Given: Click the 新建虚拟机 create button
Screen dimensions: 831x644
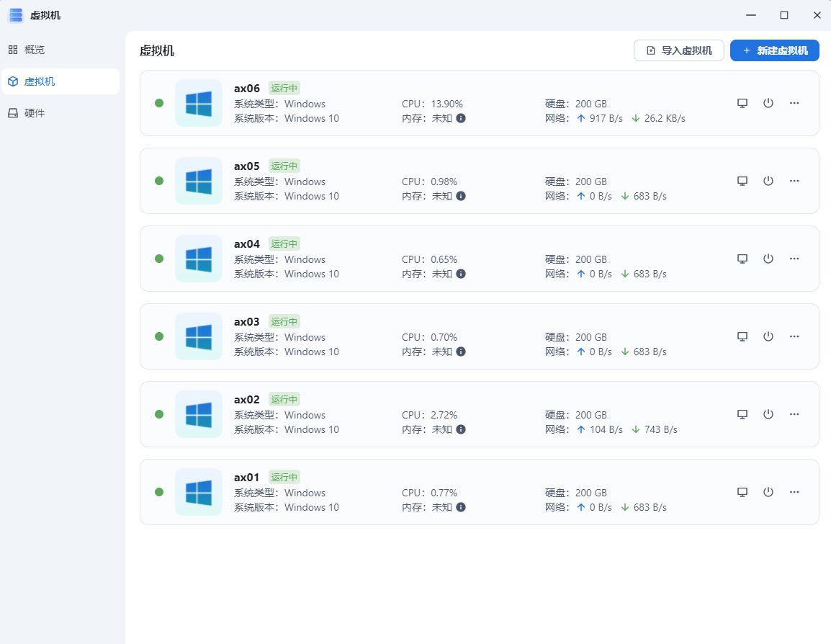Looking at the screenshot, I should click(774, 50).
